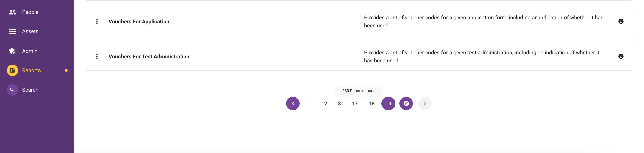The image size is (644, 153).
Task: Open the Vouchers For Test Administration report
Action: click(149, 57)
